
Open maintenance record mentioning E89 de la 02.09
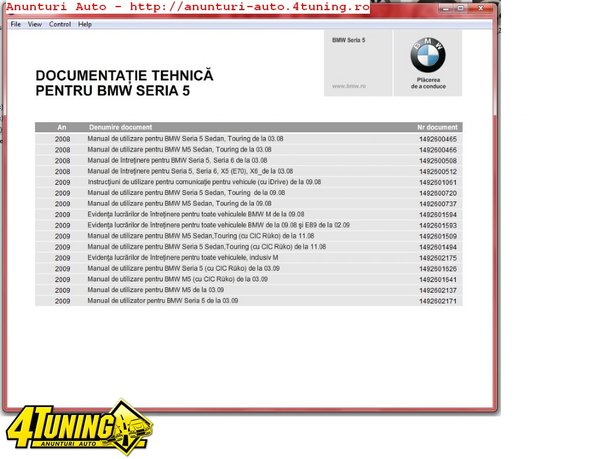218,225
